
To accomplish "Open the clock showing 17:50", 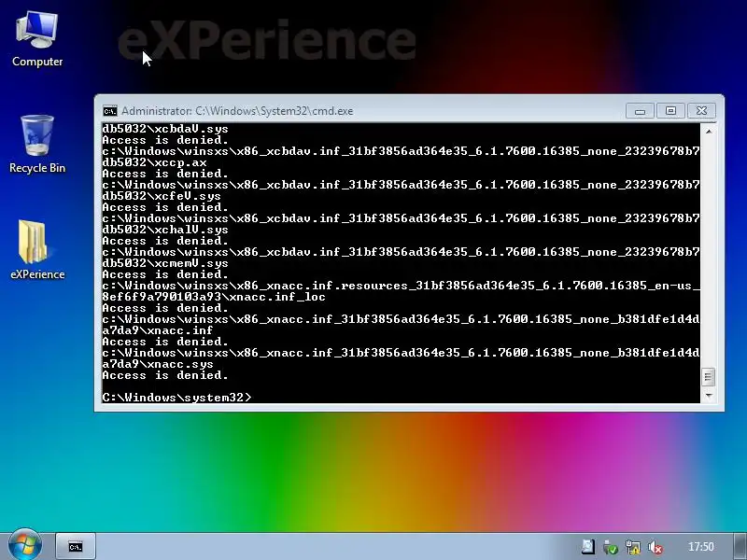I will pyautogui.click(x=701, y=547).
